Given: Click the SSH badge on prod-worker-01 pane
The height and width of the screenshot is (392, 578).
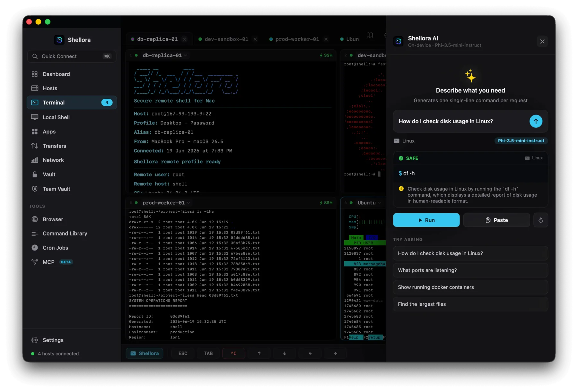Looking at the screenshot, I should 326,203.
